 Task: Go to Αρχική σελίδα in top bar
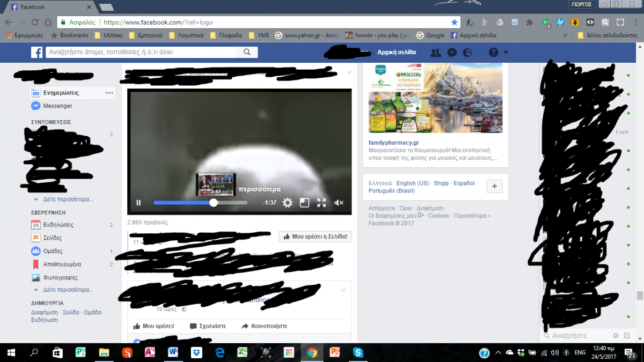tap(397, 53)
